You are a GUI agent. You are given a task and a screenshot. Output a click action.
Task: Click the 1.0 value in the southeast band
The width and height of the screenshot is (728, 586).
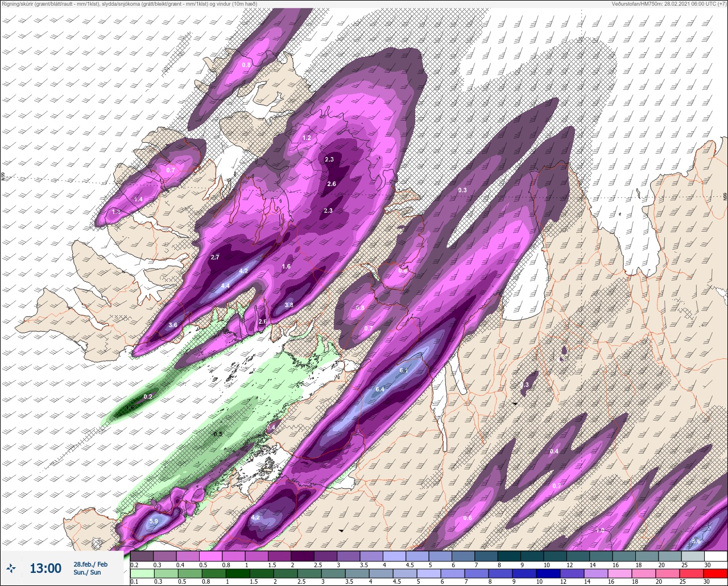coord(600,530)
